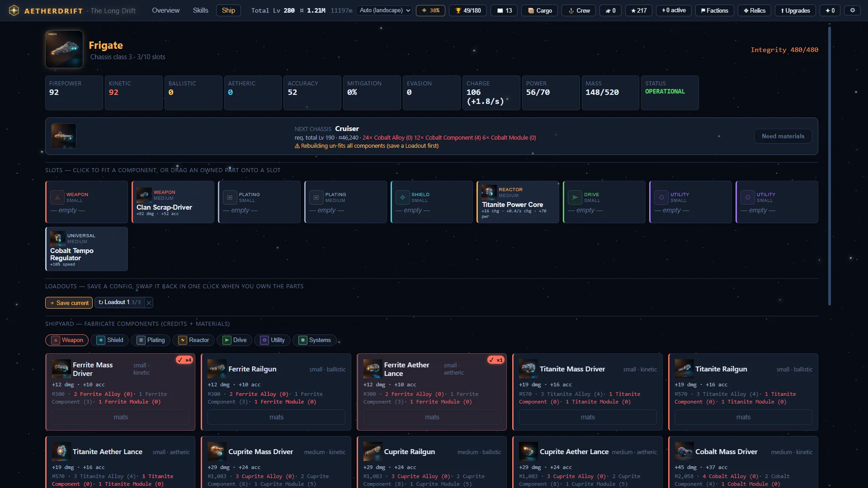Screen dimensions: 868x488
Task: Click mats button on Titanite Railgun
Action: 743,417
